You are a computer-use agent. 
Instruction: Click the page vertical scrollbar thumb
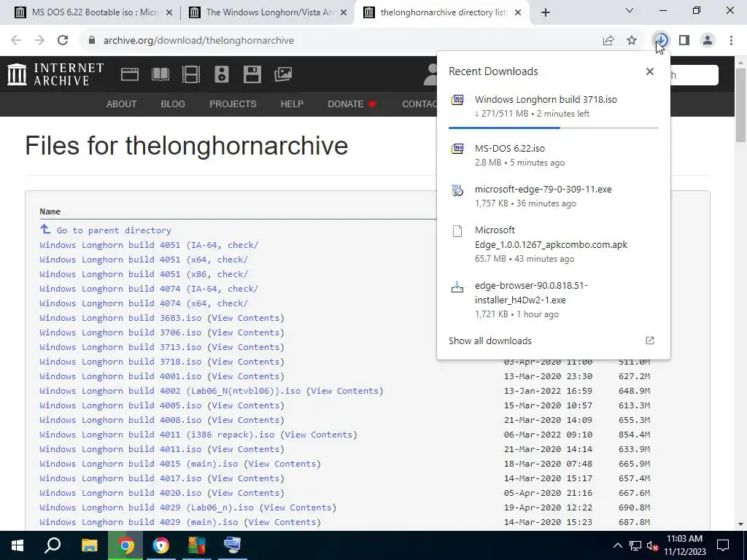(740, 105)
